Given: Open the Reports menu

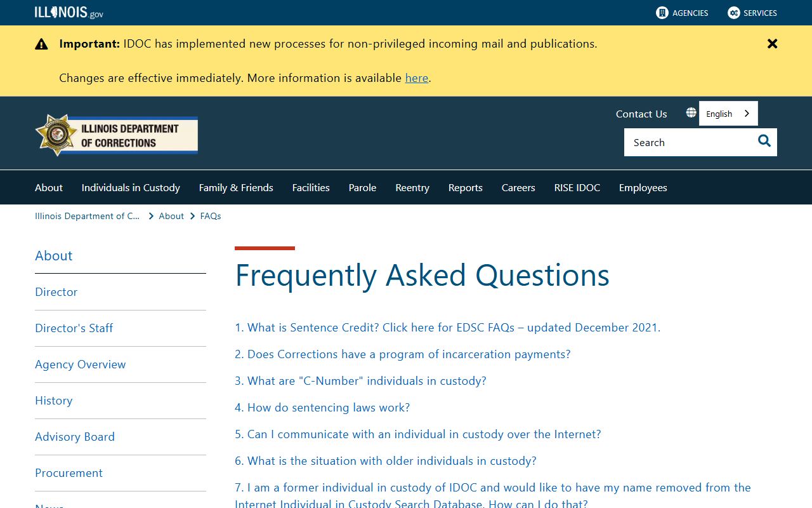Looking at the screenshot, I should pyautogui.click(x=466, y=187).
